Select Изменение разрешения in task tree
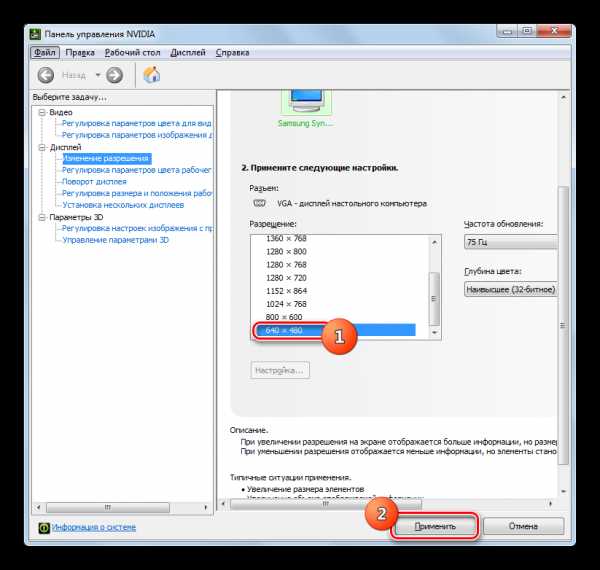This screenshot has width=600, height=570. pyautogui.click(x=107, y=158)
